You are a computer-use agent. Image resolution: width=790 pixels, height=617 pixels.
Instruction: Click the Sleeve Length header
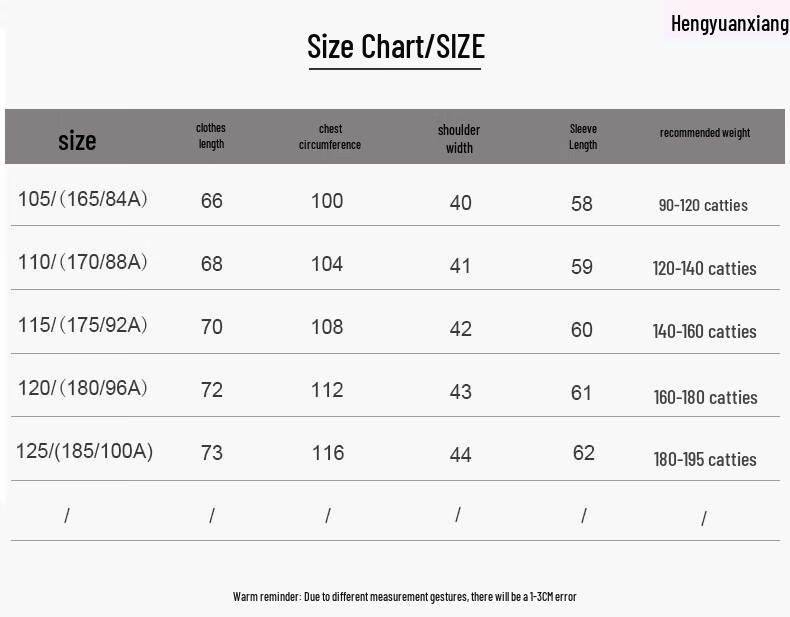point(583,136)
